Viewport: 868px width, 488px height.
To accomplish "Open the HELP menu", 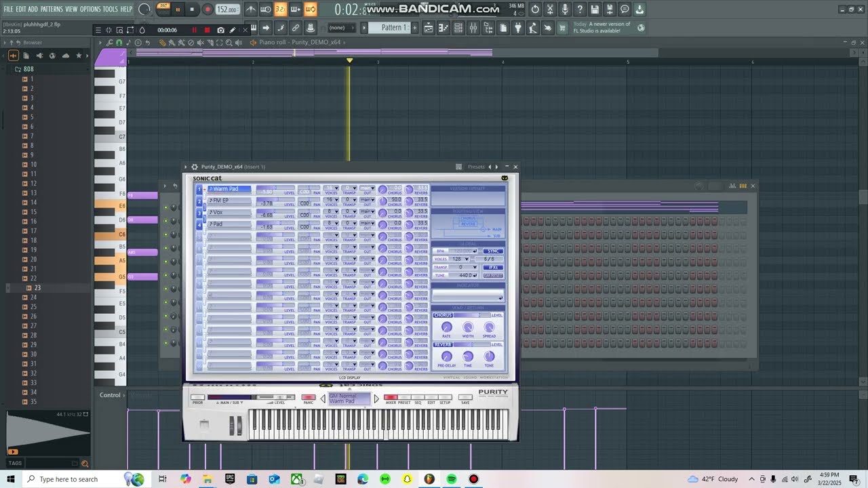I will point(127,9).
